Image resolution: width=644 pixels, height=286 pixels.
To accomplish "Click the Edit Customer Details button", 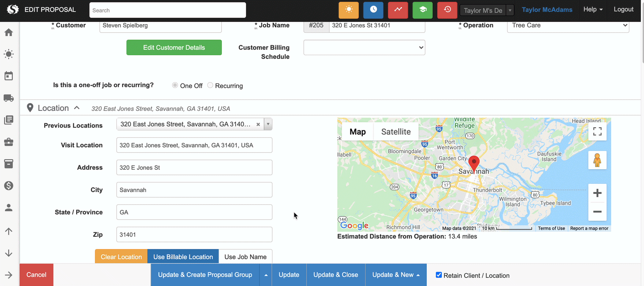I will click(174, 47).
